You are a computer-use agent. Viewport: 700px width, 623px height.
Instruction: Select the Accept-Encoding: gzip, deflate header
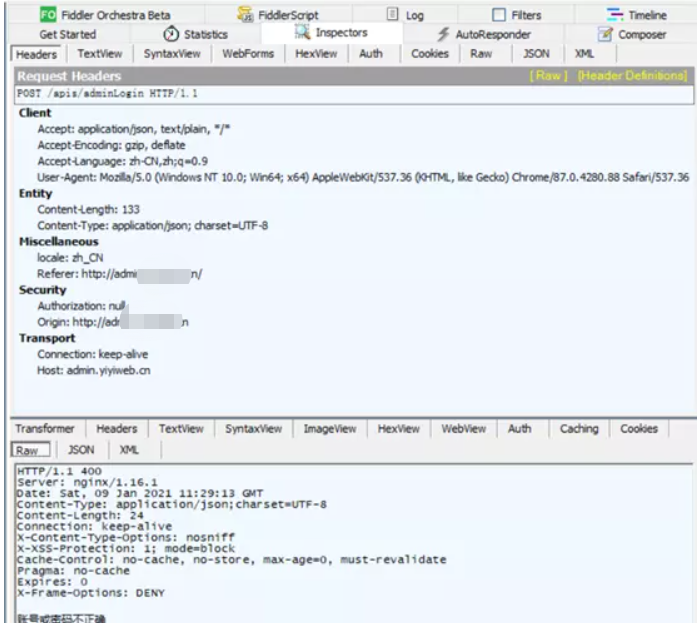111,145
